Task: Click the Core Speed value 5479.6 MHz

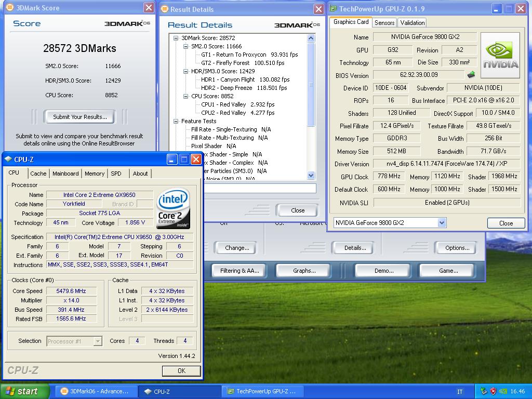Action: (x=71, y=291)
